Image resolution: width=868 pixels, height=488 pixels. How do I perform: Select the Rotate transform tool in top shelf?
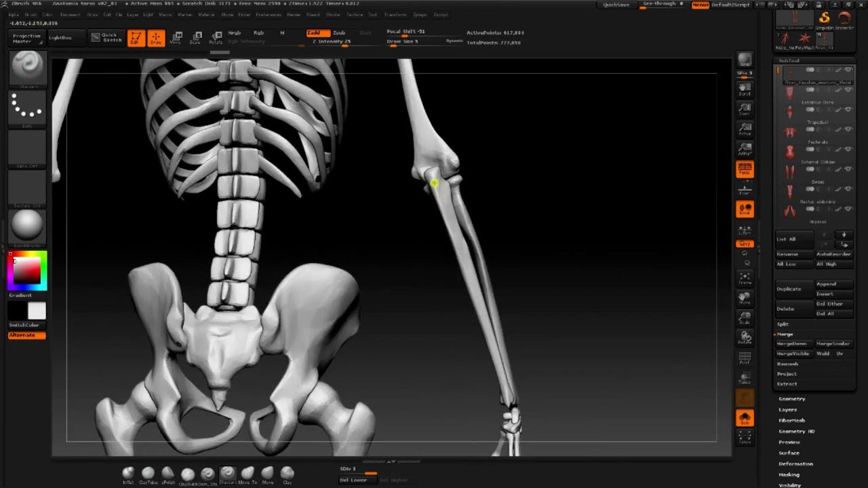tap(216, 38)
